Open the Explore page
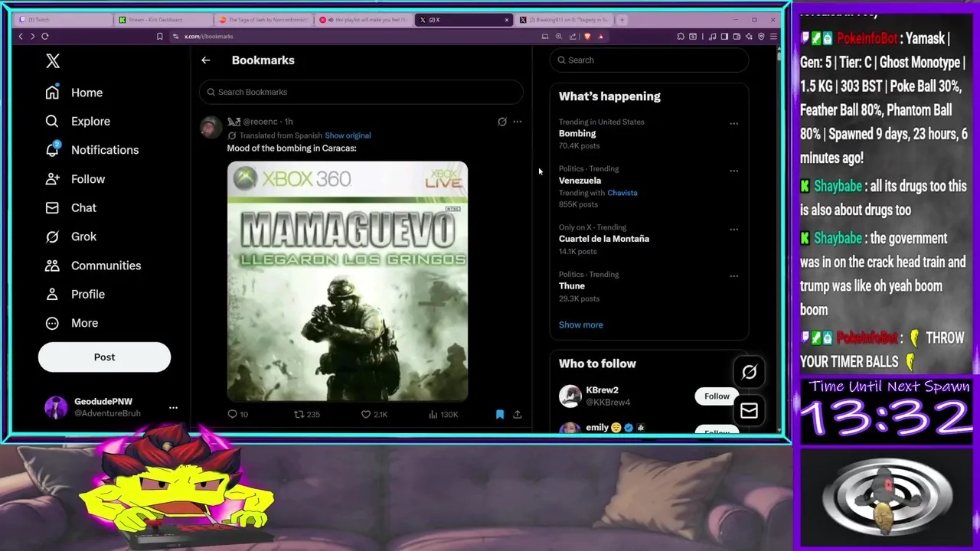Viewport: 980px width, 551px height. click(77, 121)
